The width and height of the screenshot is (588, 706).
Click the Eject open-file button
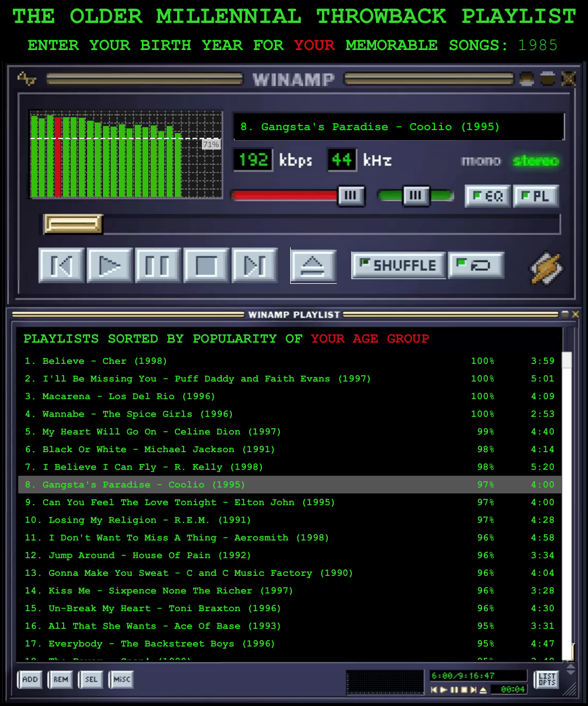(313, 266)
